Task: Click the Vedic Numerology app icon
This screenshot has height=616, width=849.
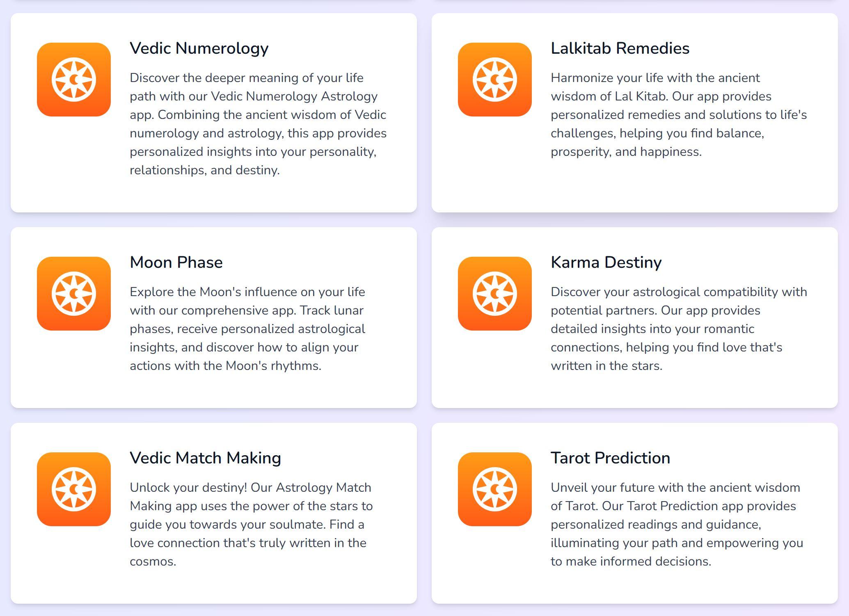Action: [x=74, y=80]
